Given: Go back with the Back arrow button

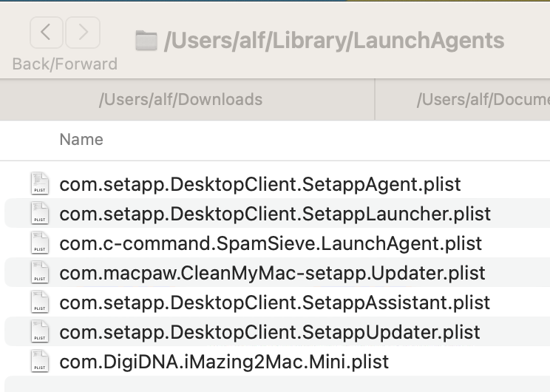Looking at the screenshot, I should 47,33.
